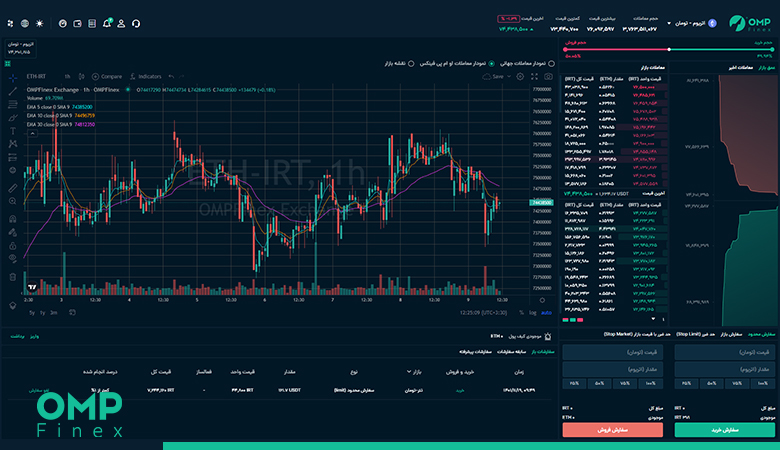Select the ruler measure tool

(13, 188)
